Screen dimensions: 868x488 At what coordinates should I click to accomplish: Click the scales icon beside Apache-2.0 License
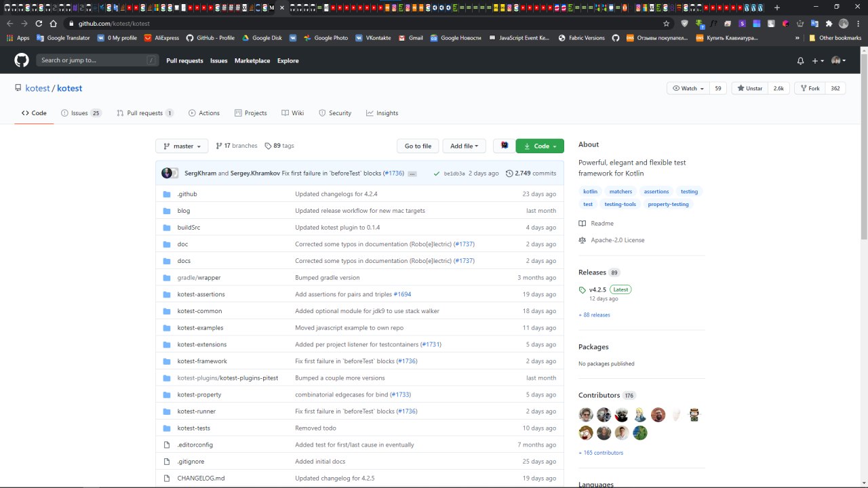pos(583,240)
